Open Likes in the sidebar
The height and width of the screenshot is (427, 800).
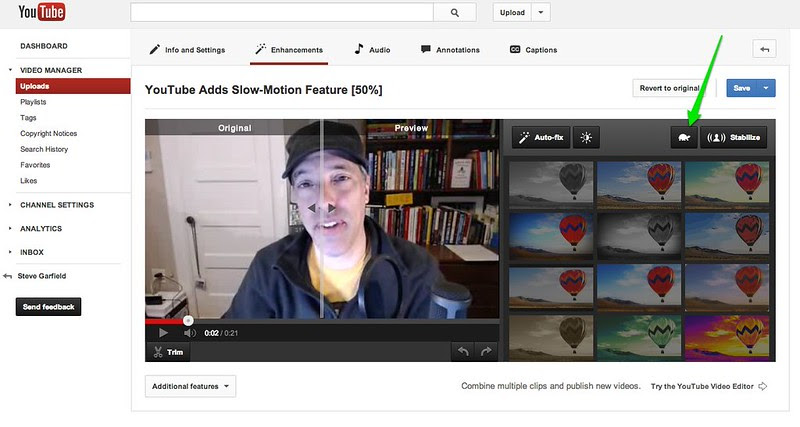(x=29, y=181)
